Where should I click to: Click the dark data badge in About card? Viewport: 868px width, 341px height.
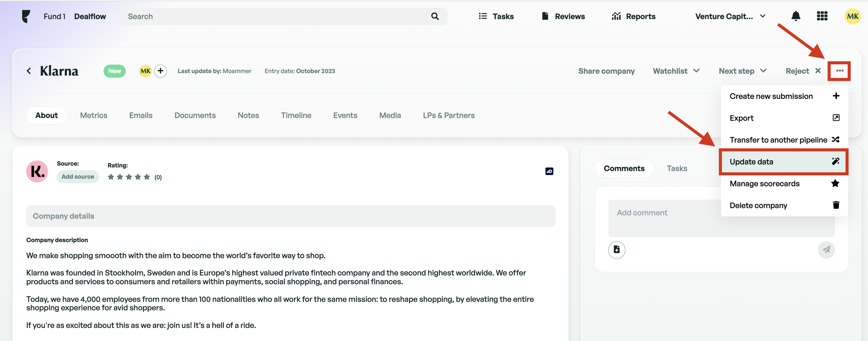(x=549, y=171)
